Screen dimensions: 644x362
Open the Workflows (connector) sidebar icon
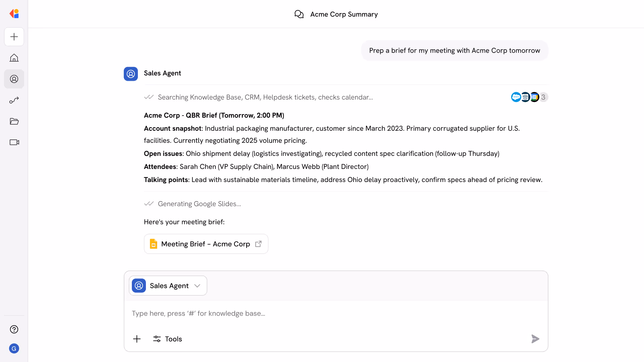(x=14, y=100)
